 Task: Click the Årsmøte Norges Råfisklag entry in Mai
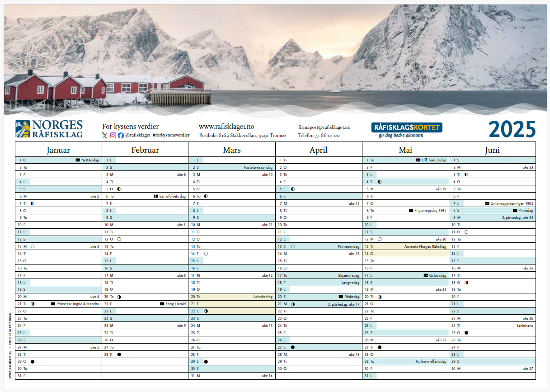(x=425, y=246)
